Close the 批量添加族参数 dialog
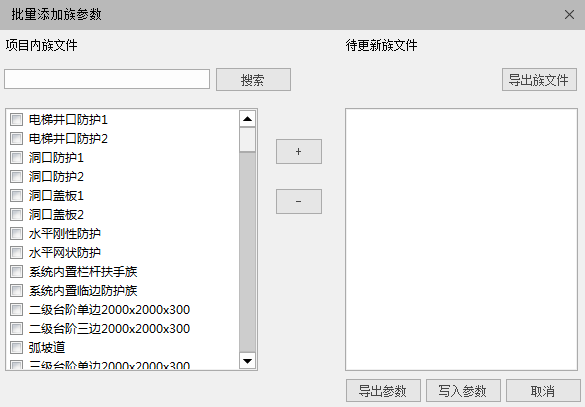This screenshot has height=407, width=585. (569, 15)
